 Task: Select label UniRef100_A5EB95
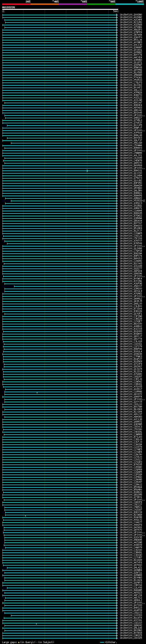[131, 540]
